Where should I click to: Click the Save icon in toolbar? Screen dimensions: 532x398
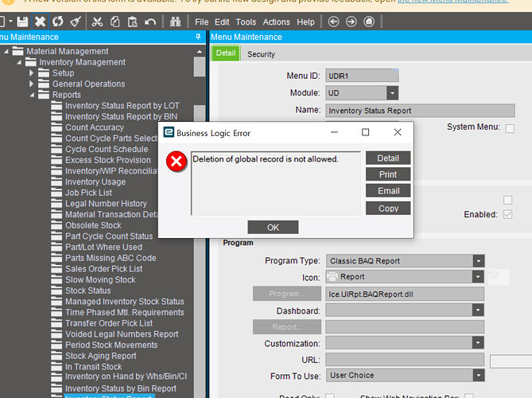point(22,21)
